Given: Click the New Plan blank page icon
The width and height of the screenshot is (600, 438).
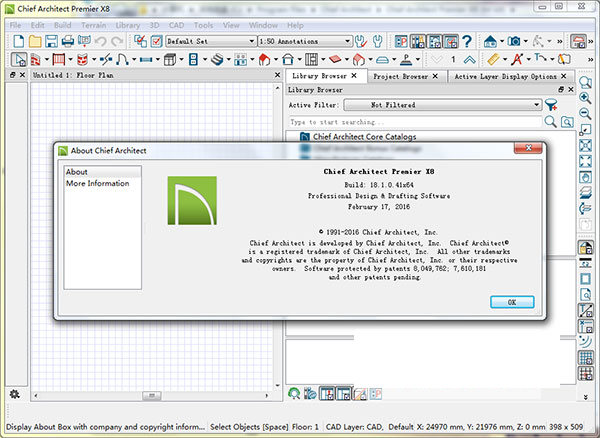Looking at the screenshot, I should [x=19, y=41].
